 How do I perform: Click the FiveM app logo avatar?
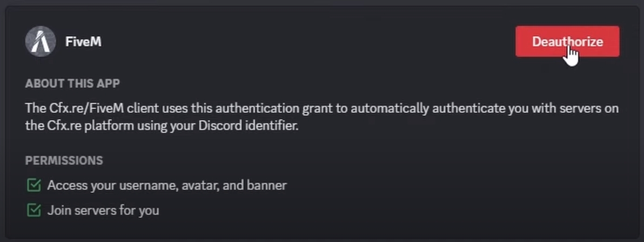41,42
